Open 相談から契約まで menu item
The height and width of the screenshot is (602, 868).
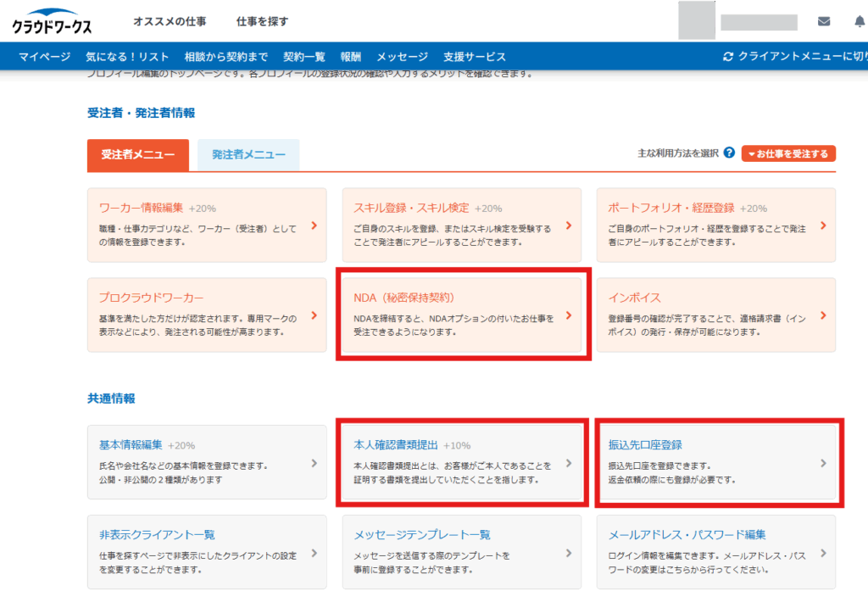tap(225, 57)
